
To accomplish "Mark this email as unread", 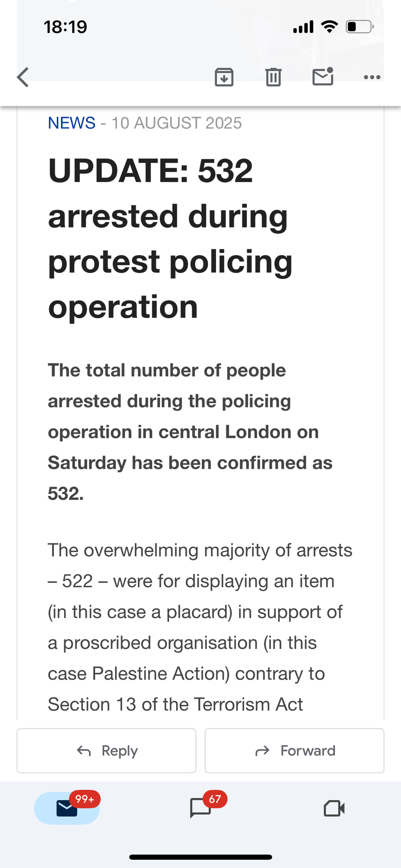I will pyautogui.click(x=323, y=77).
